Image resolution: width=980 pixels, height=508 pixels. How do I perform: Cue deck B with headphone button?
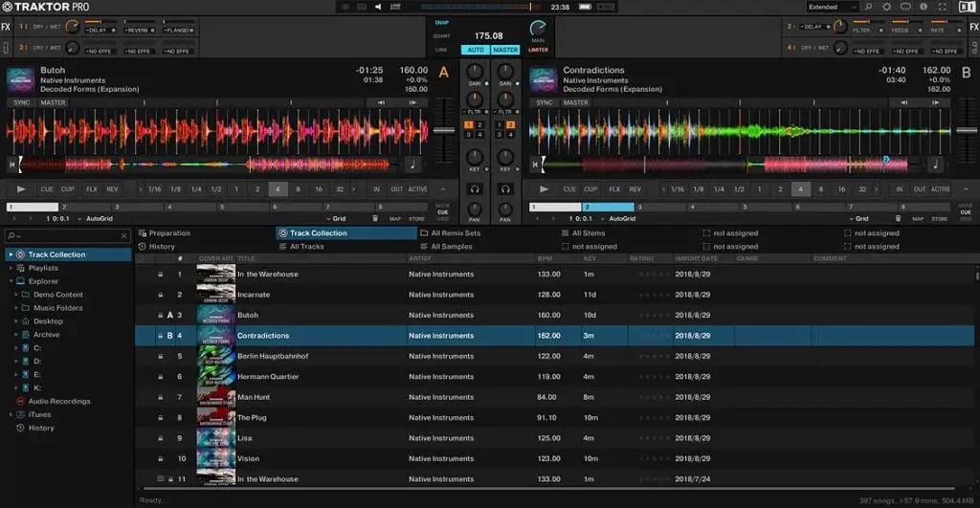505,188
